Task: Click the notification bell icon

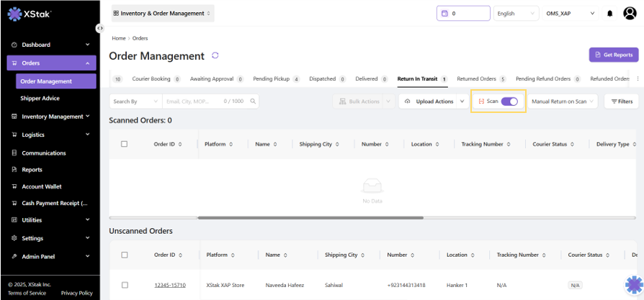Action: click(610, 14)
